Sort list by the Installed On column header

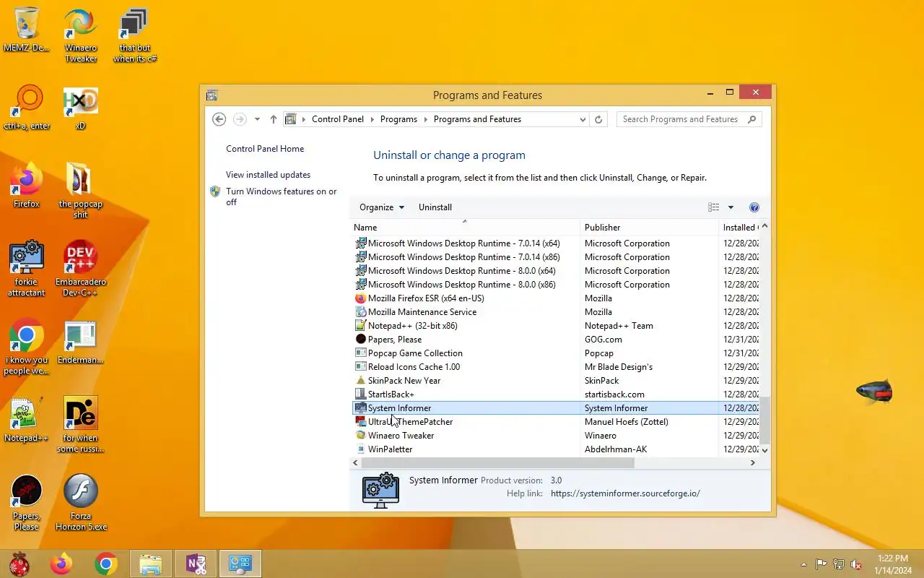click(x=739, y=227)
